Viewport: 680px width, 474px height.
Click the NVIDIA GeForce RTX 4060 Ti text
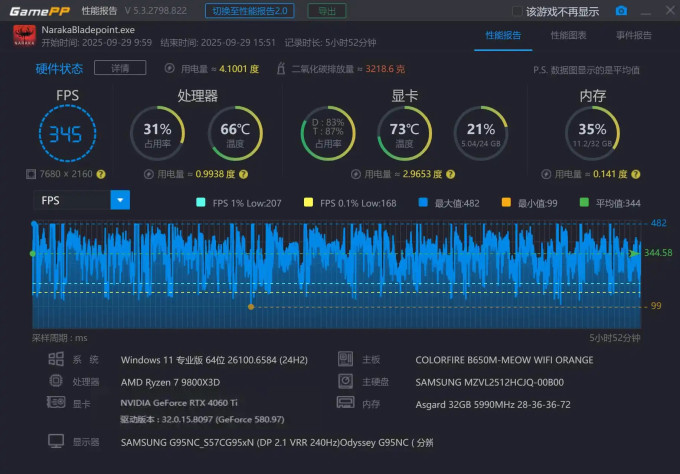tap(179, 403)
